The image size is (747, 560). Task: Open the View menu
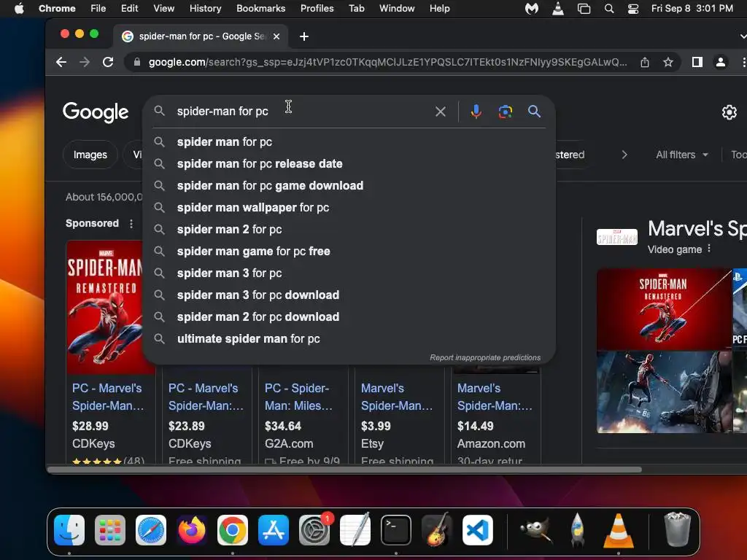[163, 9]
